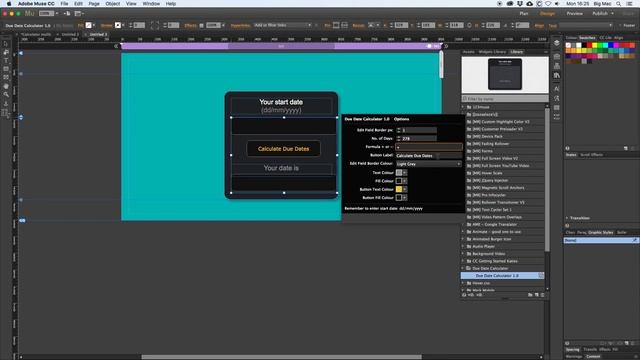Switch to the Graphic Styles tab
This screenshot has width=640, height=360.
click(600, 232)
